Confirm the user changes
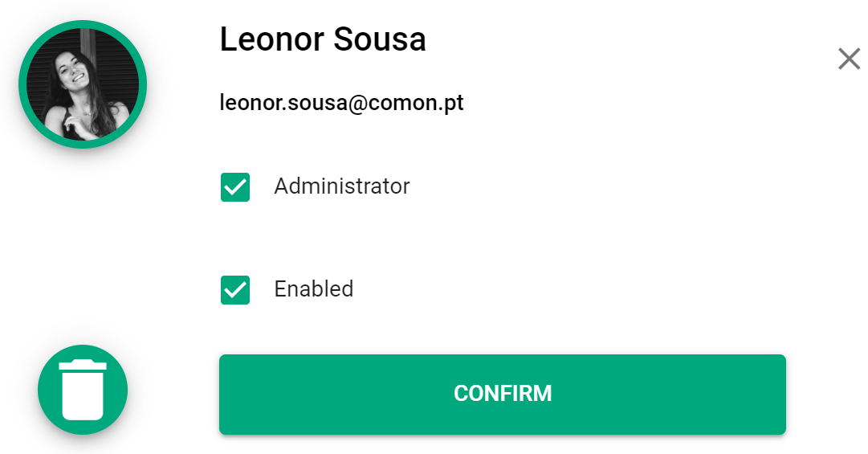The height and width of the screenshot is (454, 868). (503, 395)
